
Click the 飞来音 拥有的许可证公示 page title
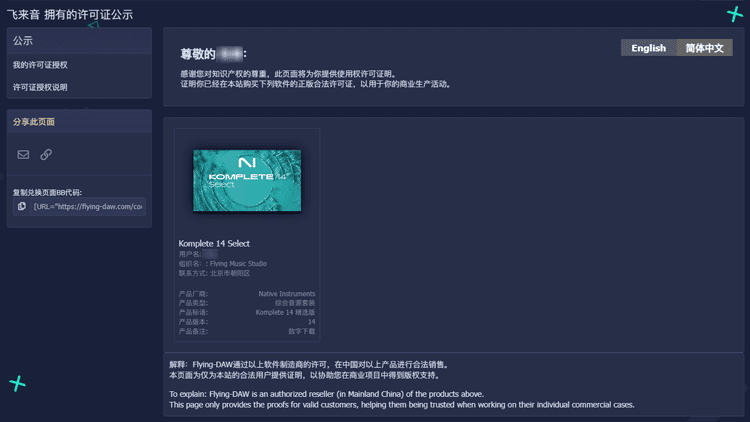click(x=69, y=15)
